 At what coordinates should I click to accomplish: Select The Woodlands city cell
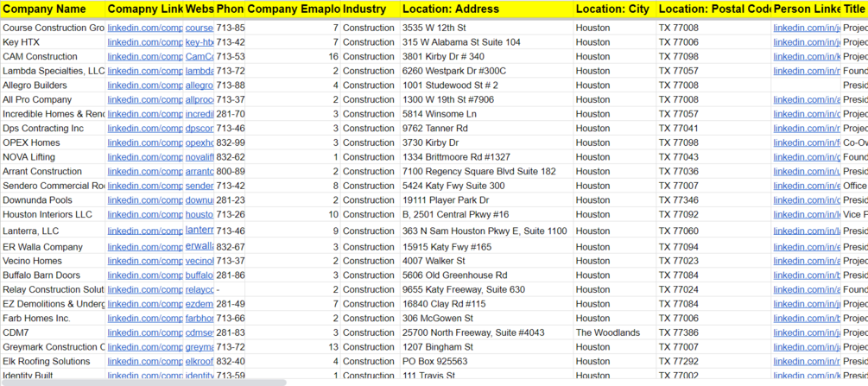[x=614, y=332]
